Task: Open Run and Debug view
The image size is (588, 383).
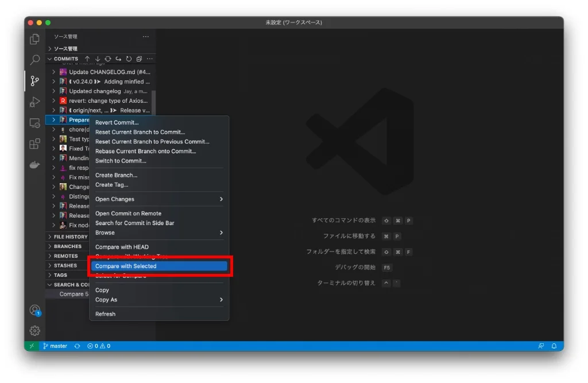Action: pyautogui.click(x=34, y=102)
